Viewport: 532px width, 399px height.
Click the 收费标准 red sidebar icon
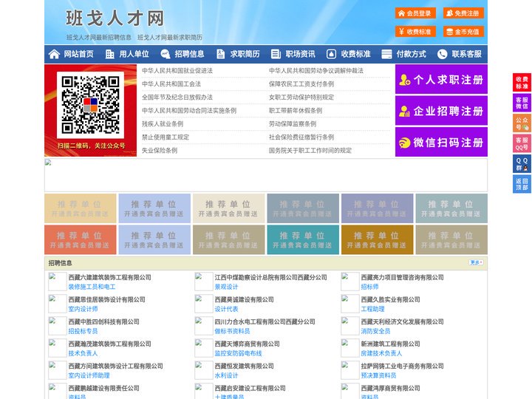(522, 83)
